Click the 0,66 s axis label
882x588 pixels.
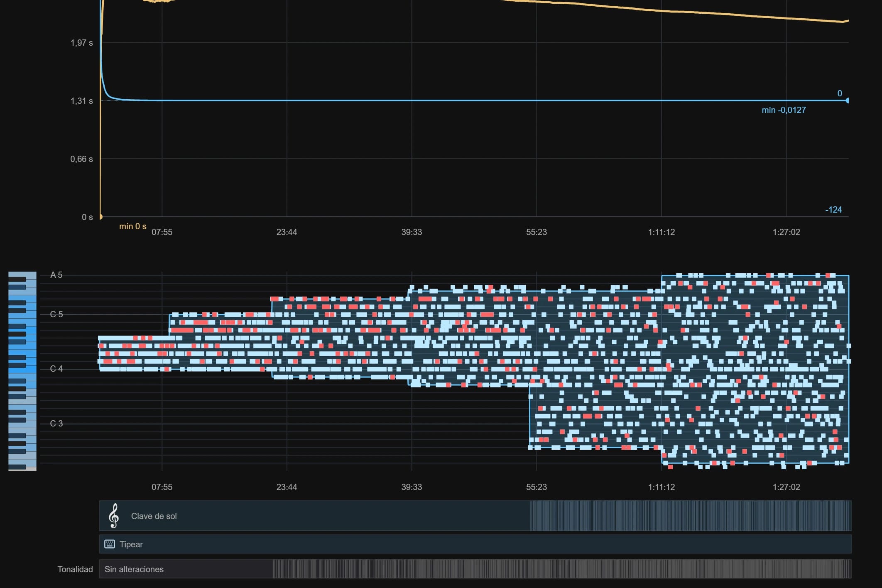[x=82, y=159]
